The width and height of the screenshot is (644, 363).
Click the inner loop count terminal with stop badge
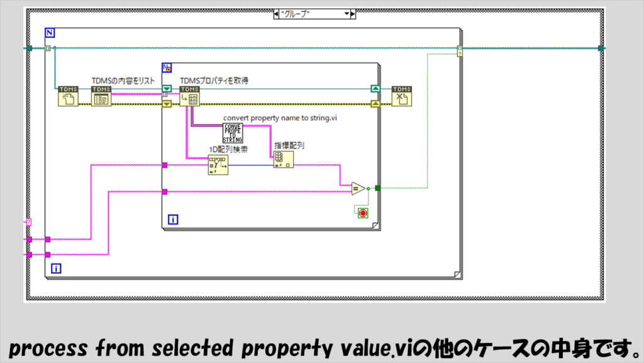[167, 67]
